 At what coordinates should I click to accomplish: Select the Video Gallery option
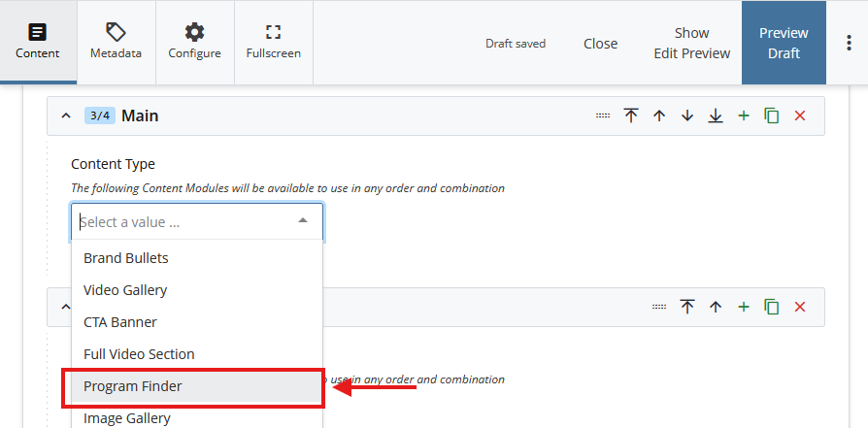point(125,290)
